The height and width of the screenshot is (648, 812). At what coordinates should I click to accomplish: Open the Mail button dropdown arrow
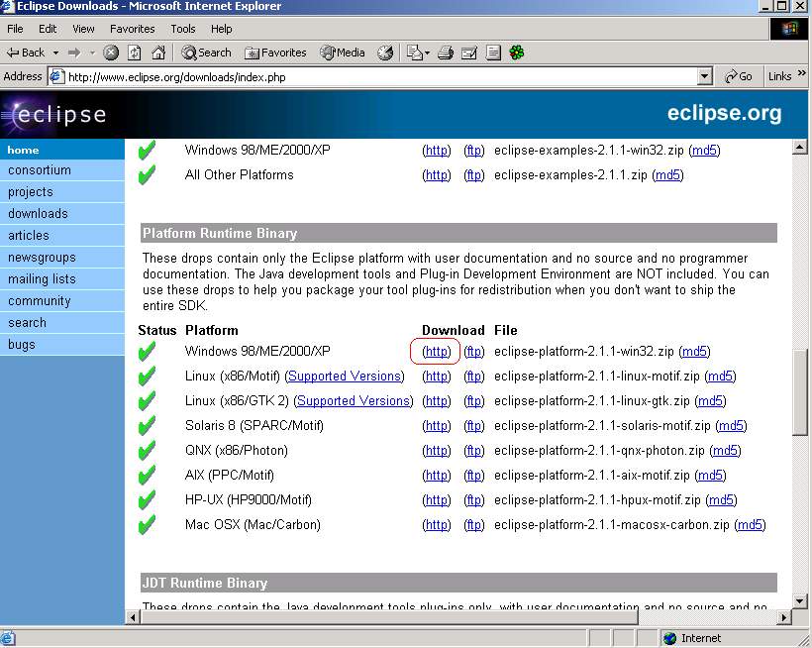(x=427, y=53)
